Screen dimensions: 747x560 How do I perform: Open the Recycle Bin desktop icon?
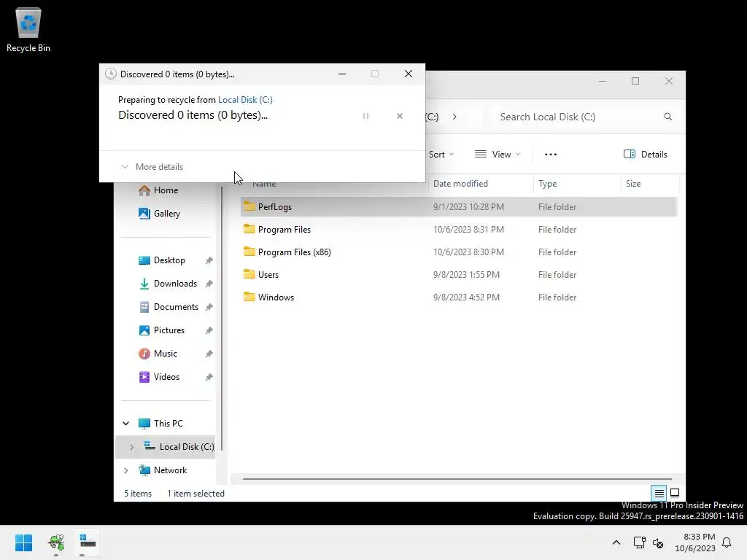[28, 29]
